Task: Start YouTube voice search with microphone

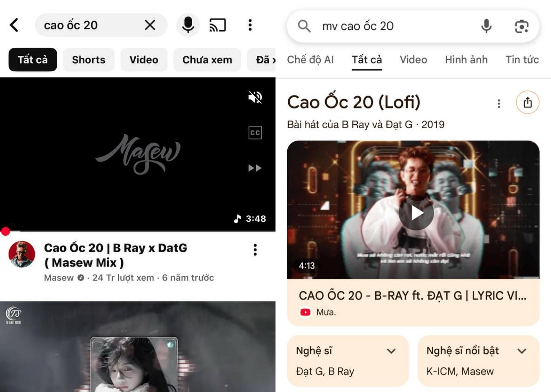Action: pyautogui.click(x=188, y=25)
